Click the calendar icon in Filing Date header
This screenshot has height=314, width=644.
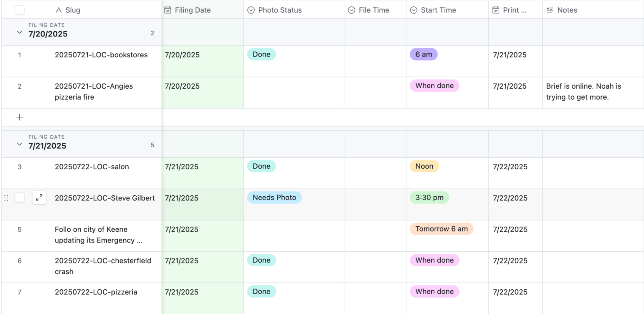pyautogui.click(x=168, y=10)
